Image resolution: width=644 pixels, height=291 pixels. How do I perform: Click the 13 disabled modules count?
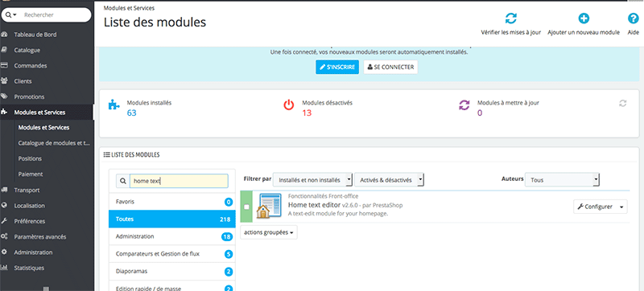click(307, 113)
